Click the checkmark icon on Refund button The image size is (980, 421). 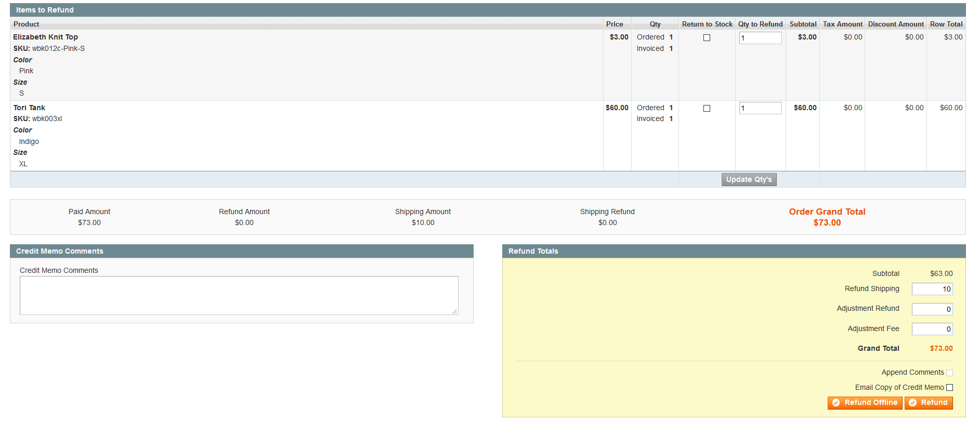(x=912, y=403)
